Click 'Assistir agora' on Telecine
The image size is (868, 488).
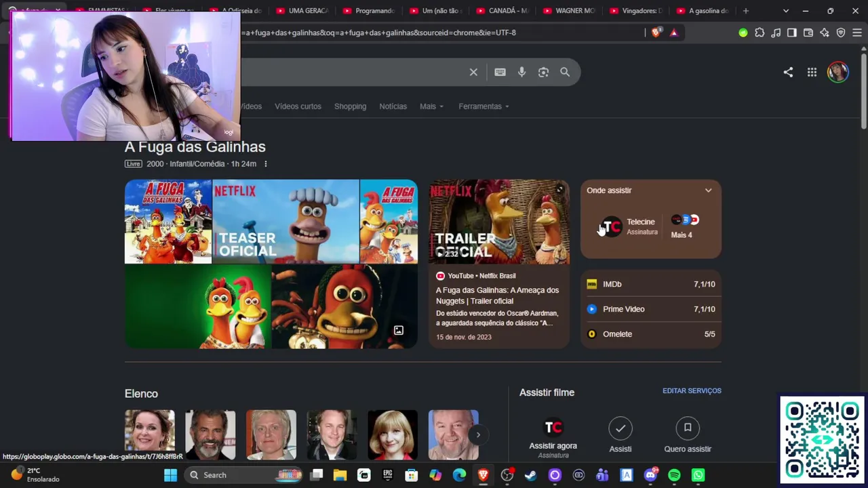pos(553,436)
